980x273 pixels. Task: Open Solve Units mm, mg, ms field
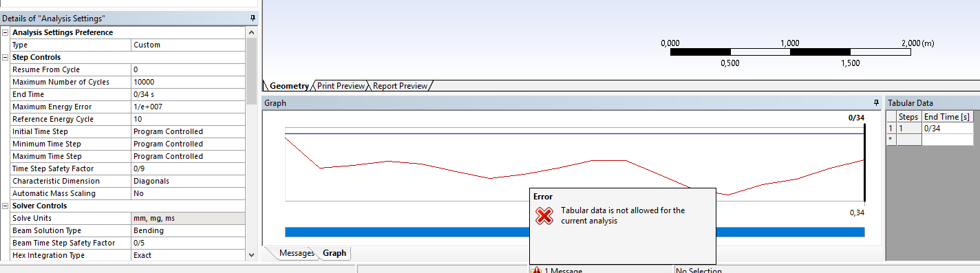pyautogui.click(x=188, y=218)
